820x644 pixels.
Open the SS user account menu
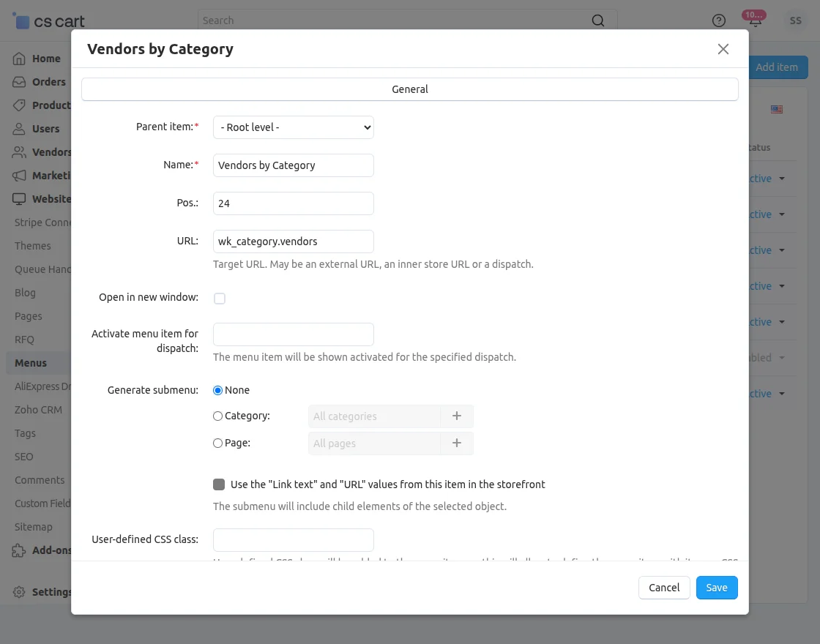pyautogui.click(x=795, y=20)
